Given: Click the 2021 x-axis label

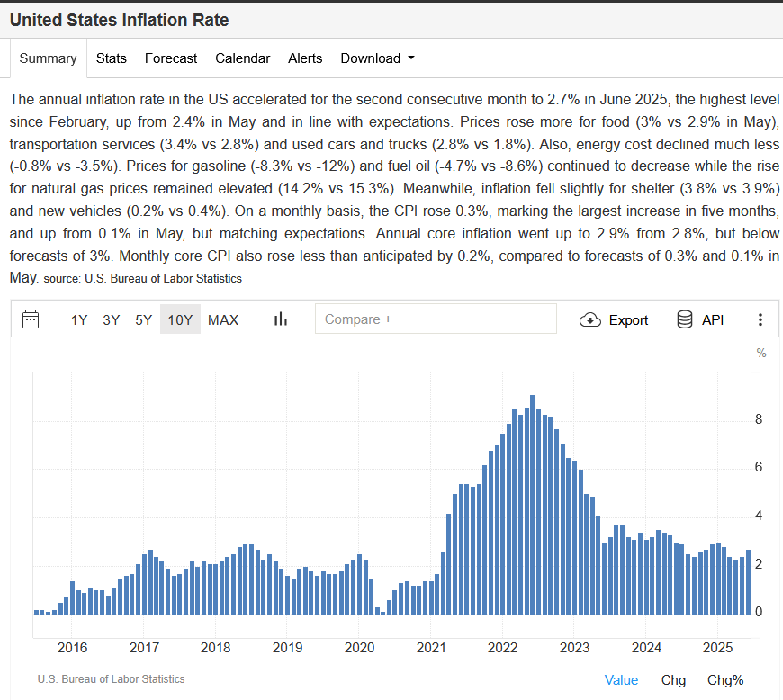Looking at the screenshot, I should click(431, 648).
